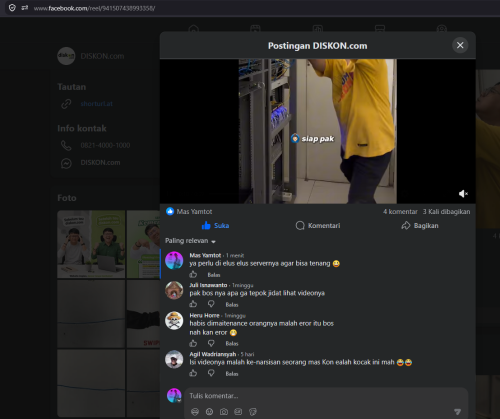This screenshot has width=500, height=419.
Task: Click the name Mas Yamtot in comments
Action: coord(205,255)
